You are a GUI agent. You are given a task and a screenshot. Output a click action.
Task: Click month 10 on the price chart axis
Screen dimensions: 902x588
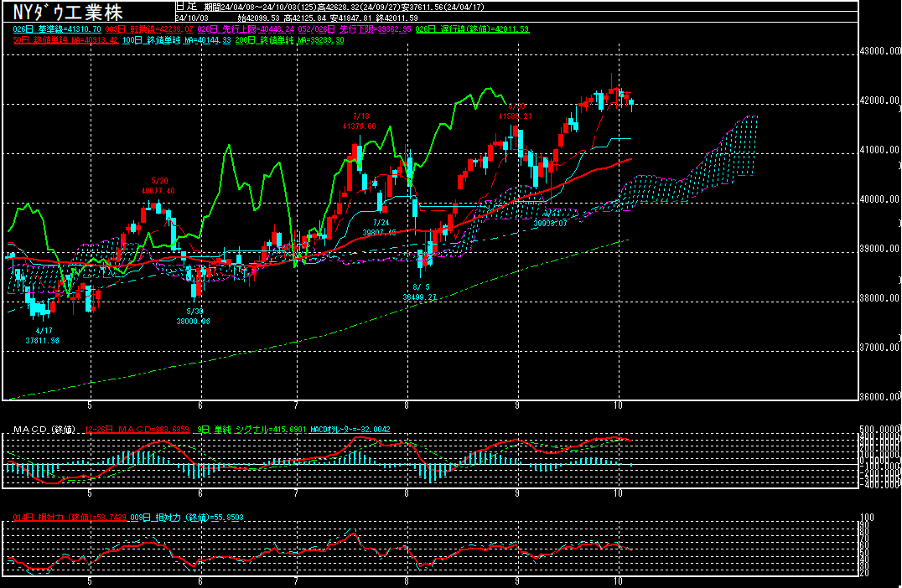(x=619, y=405)
